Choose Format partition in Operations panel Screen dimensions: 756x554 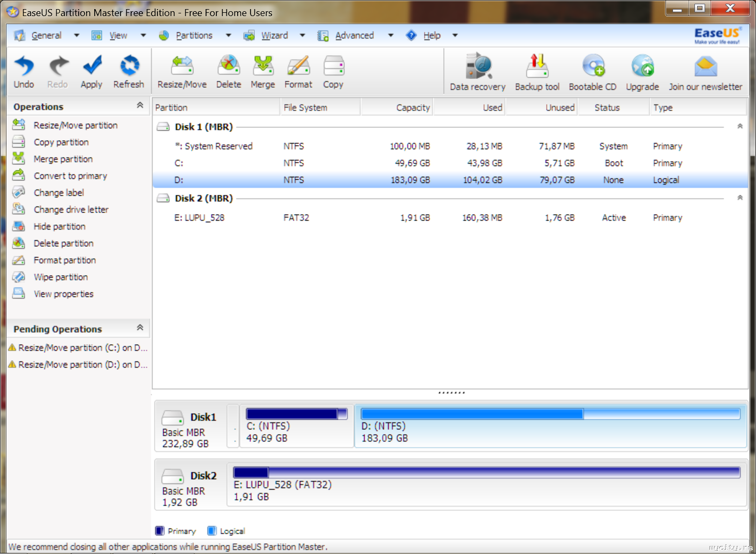54,260
